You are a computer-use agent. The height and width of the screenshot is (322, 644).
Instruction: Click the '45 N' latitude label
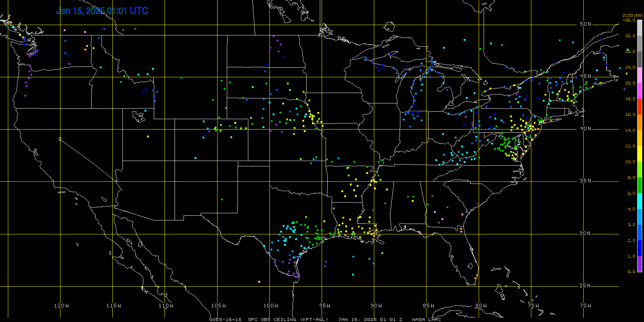pyautogui.click(x=586, y=76)
